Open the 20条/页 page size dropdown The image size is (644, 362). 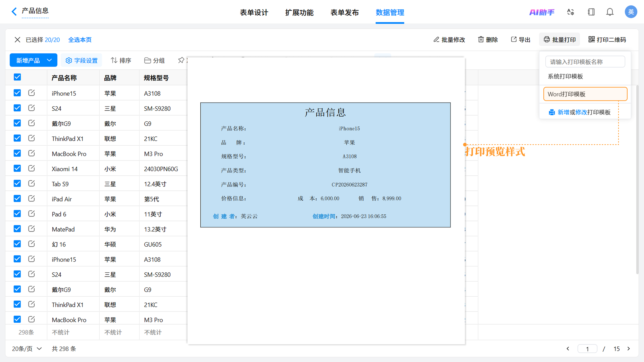pos(27,349)
